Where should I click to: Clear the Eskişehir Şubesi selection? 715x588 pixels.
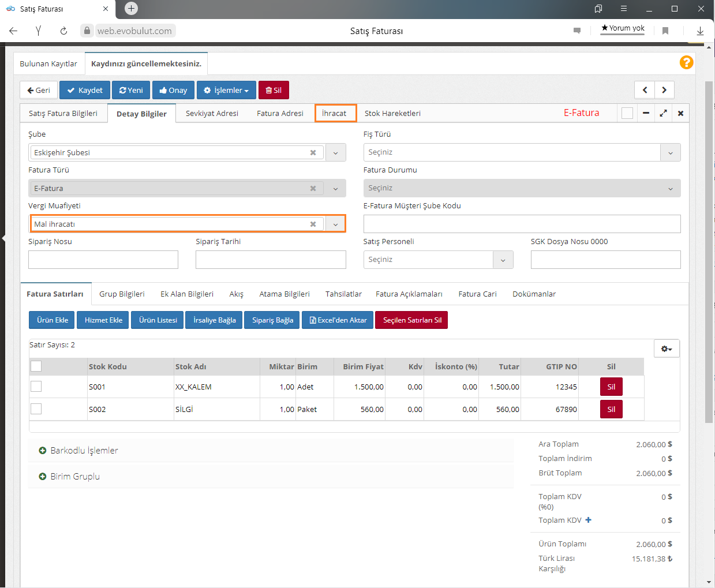coord(313,153)
